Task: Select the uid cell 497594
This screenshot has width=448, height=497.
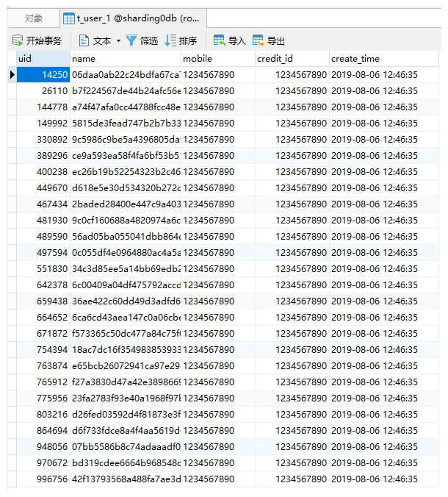Action: point(43,253)
